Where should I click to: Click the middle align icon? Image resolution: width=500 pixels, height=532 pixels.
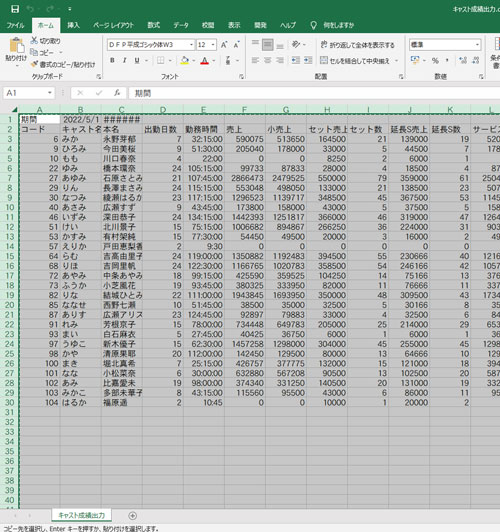[x=268, y=44]
